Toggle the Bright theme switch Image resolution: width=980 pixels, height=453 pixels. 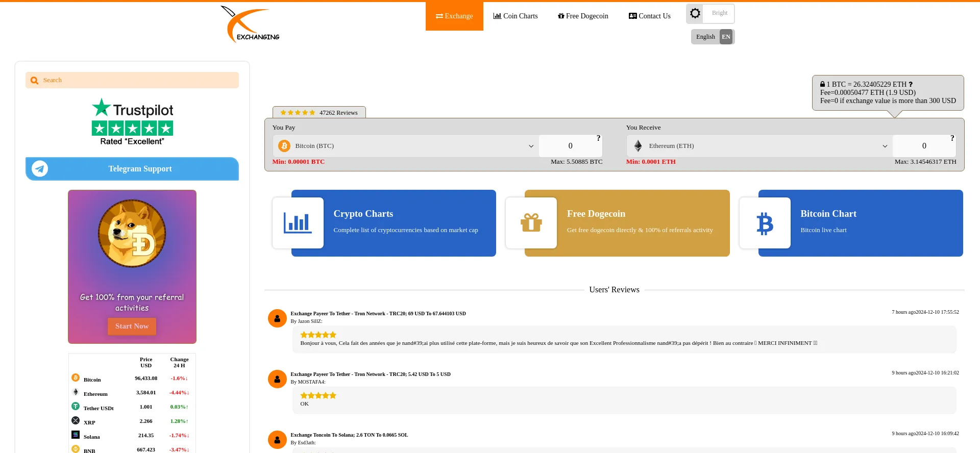point(710,14)
